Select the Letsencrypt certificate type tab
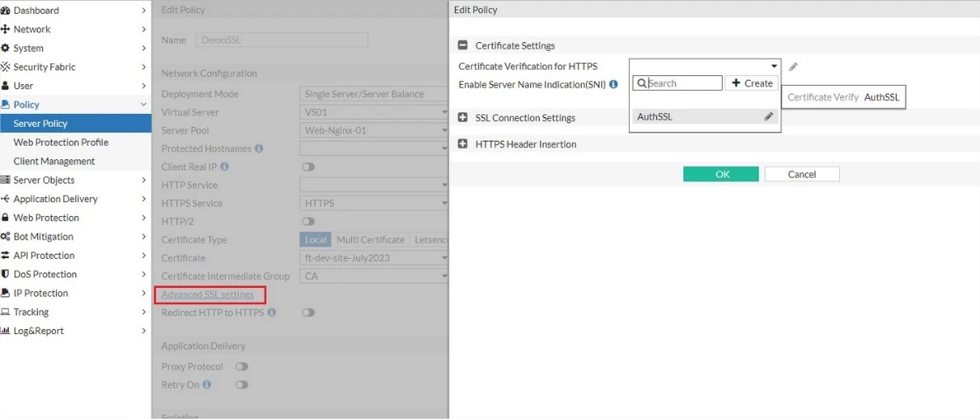Screen dimensions: 980x419 tap(430, 239)
